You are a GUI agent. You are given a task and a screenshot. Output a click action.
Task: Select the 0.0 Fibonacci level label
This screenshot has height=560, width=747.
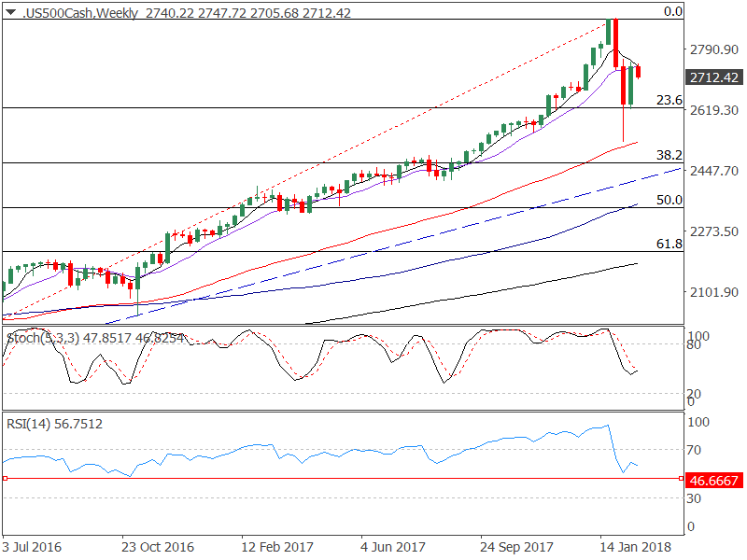673,11
